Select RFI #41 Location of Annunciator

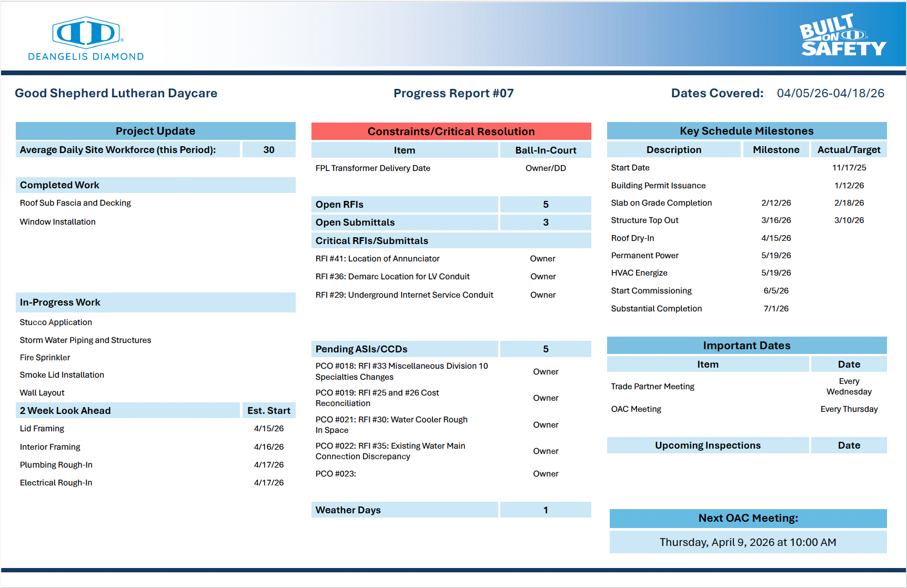pyautogui.click(x=377, y=259)
